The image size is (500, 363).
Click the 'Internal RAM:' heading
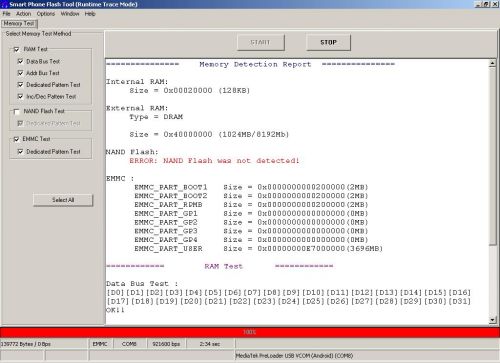137,82
